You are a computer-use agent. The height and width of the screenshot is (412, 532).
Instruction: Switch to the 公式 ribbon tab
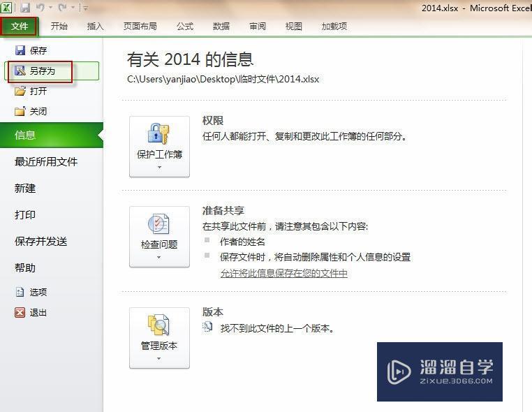click(x=185, y=26)
